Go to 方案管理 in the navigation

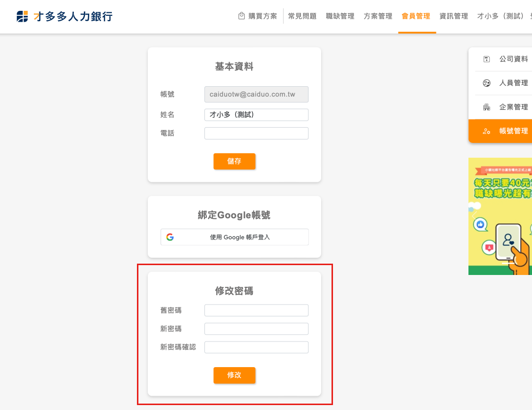[378, 16]
